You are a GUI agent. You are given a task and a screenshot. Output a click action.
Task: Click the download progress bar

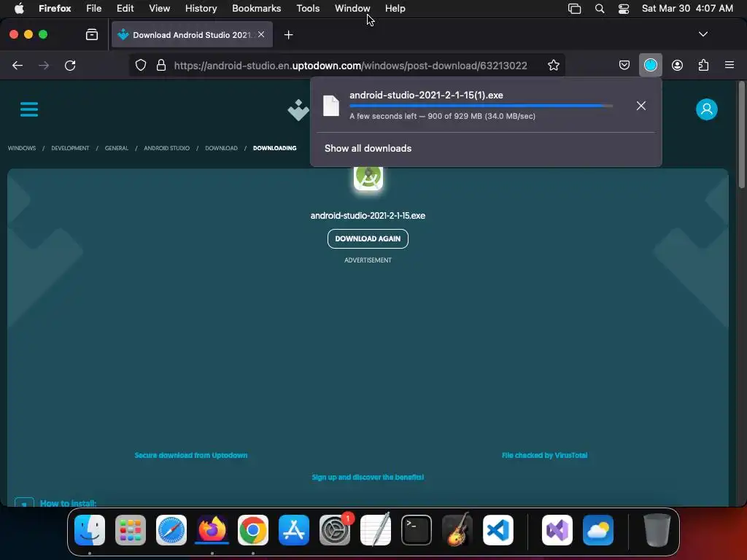coord(481,106)
